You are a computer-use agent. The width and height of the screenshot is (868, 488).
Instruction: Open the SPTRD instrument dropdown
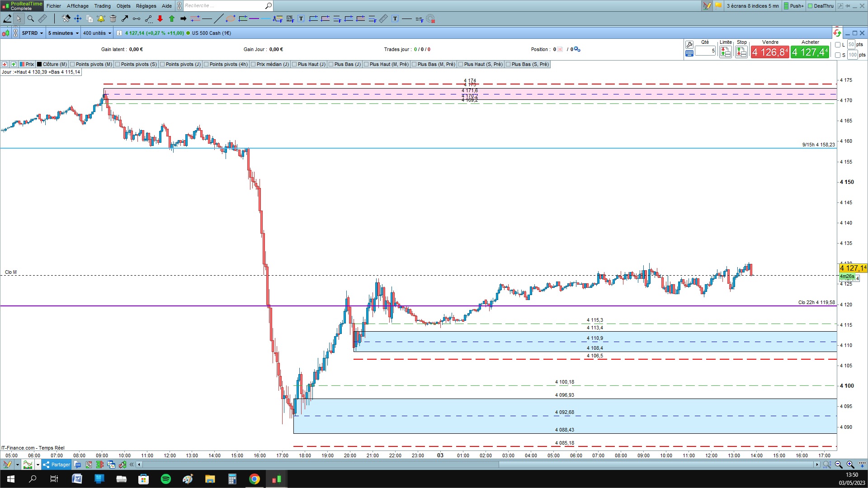(x=33, y=33)
